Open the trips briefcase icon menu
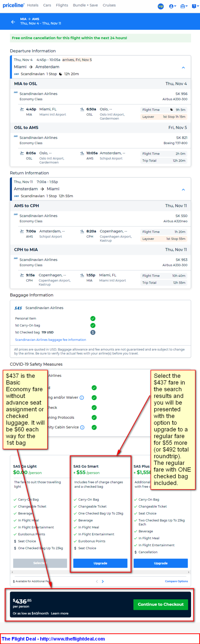200x644 pixels. tap(184, 6)
